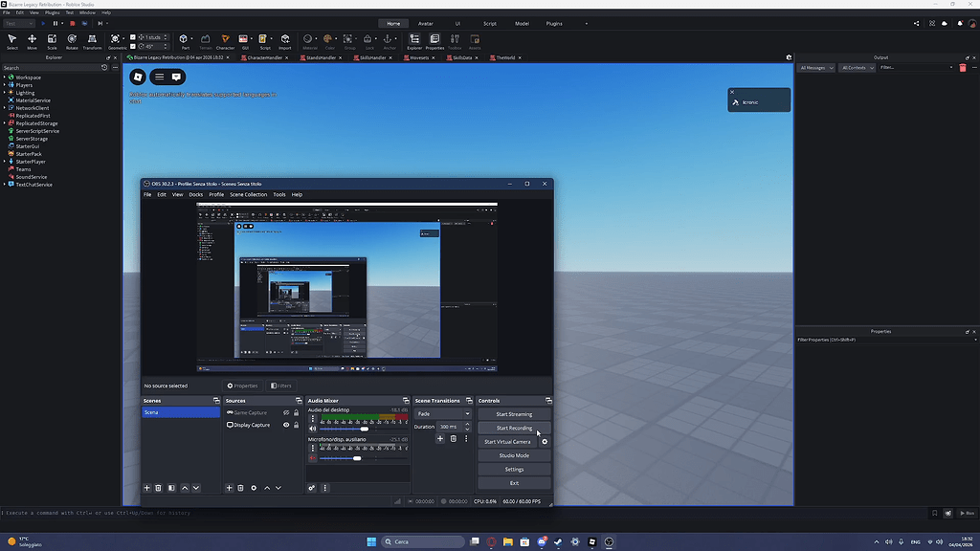Toggle the studs move snapping checkbox
This screenshot has width=980, height=551.
[x=132, y=37]
